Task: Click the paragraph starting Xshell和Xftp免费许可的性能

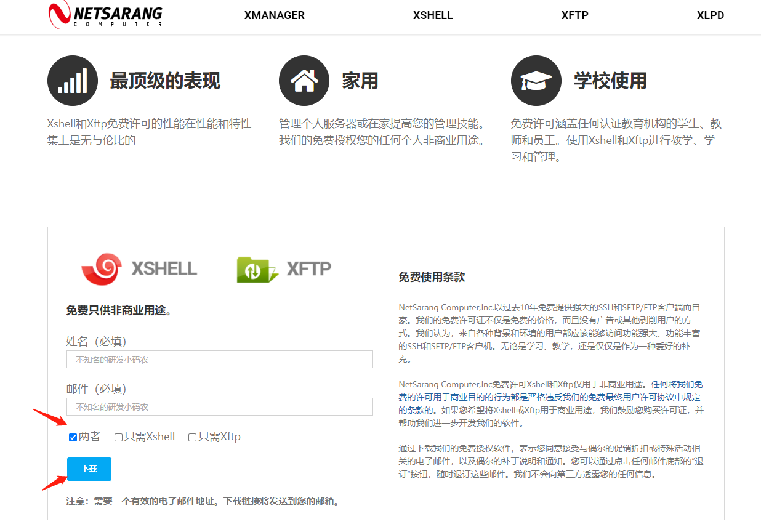Action: 150,132
